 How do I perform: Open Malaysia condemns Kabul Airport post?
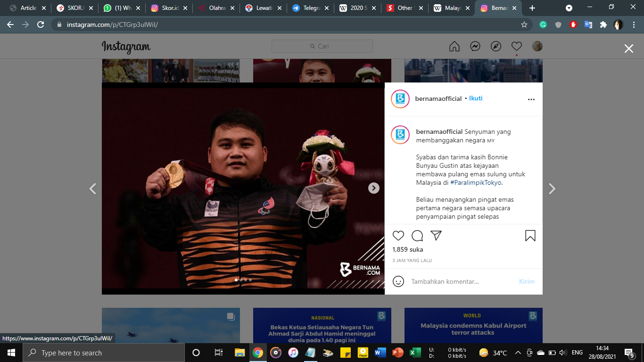point(473,325)
